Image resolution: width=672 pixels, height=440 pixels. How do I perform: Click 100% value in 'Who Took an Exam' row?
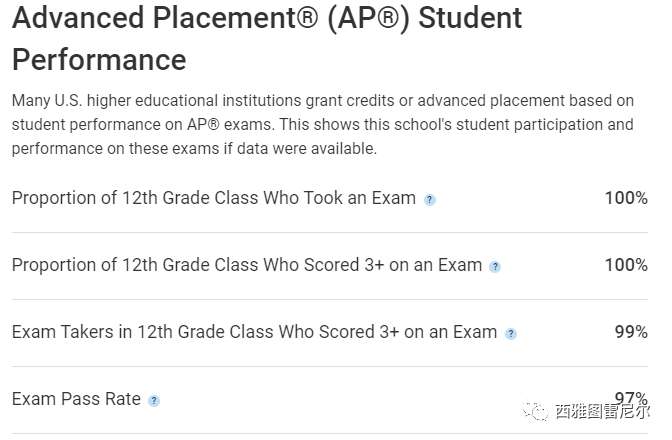626,198
